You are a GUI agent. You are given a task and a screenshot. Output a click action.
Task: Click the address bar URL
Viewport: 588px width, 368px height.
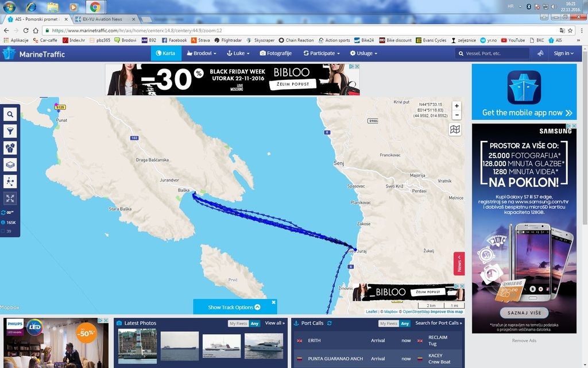(137, 30)
